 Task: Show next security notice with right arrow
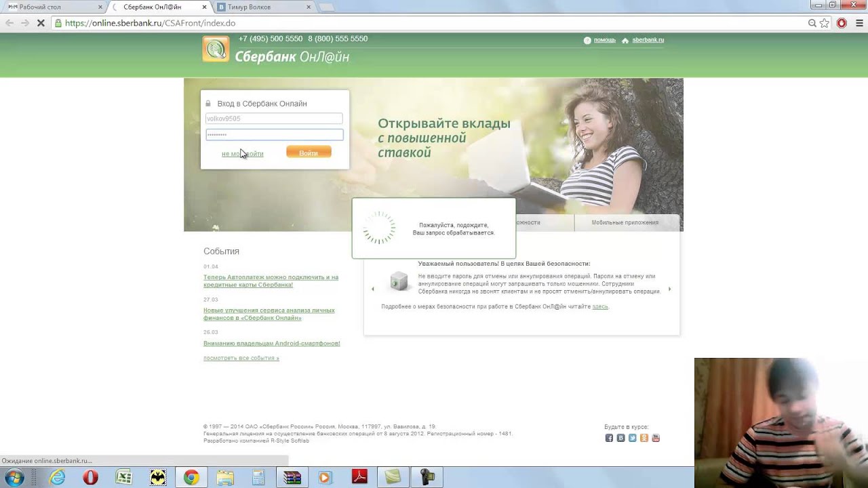670,289
